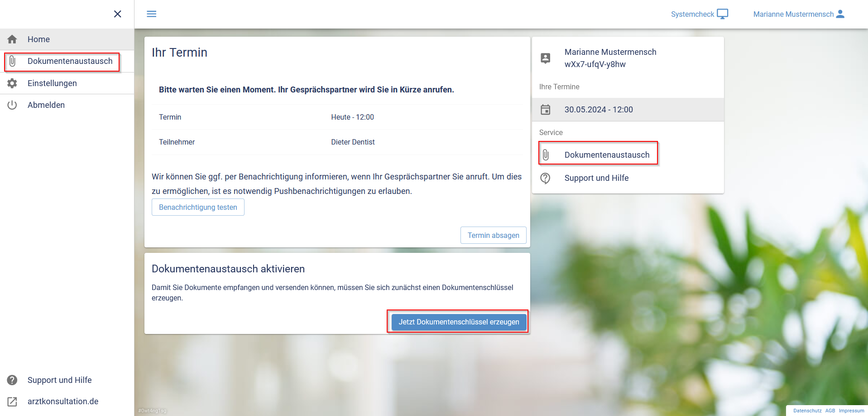Image resolution: width=868 pixels, height=416 pixels.
Task: Open the Impressum footer link
Action: [851, 411]
